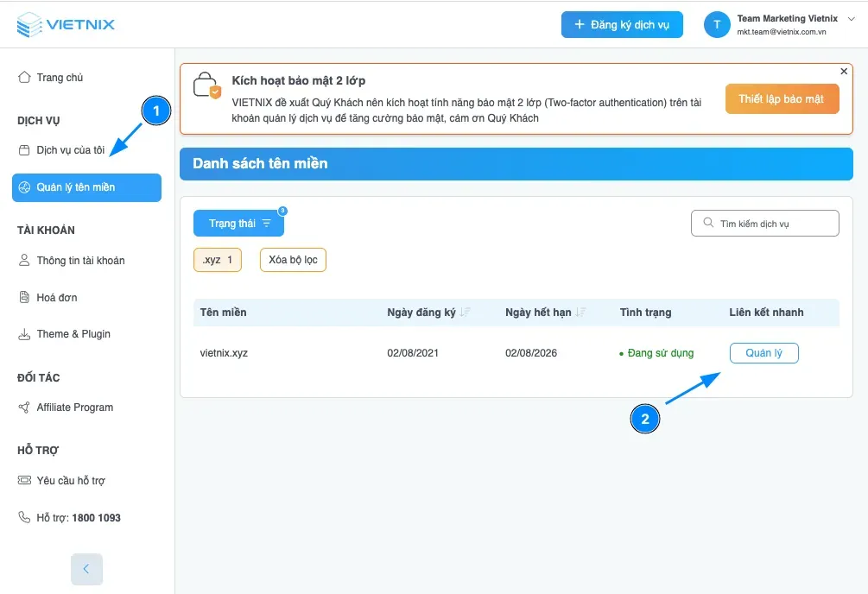Click the Quản lý button for vietnix.xyz
This screenshot has width=868, height=594.
coord(763,353)
